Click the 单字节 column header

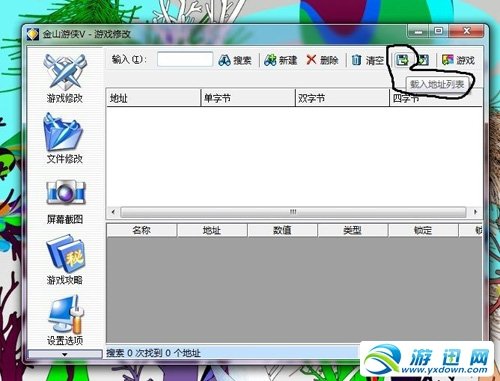click(248, 98)
